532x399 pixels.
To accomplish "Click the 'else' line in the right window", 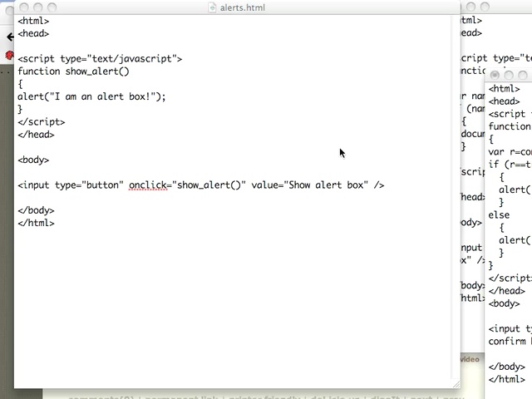I will coord(499,215).
